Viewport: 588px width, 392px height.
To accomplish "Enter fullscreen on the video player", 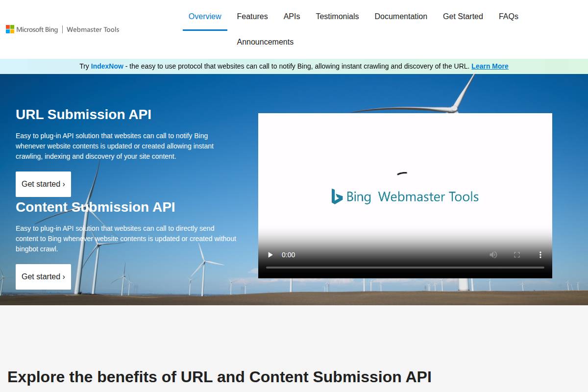I will (516, 255).
